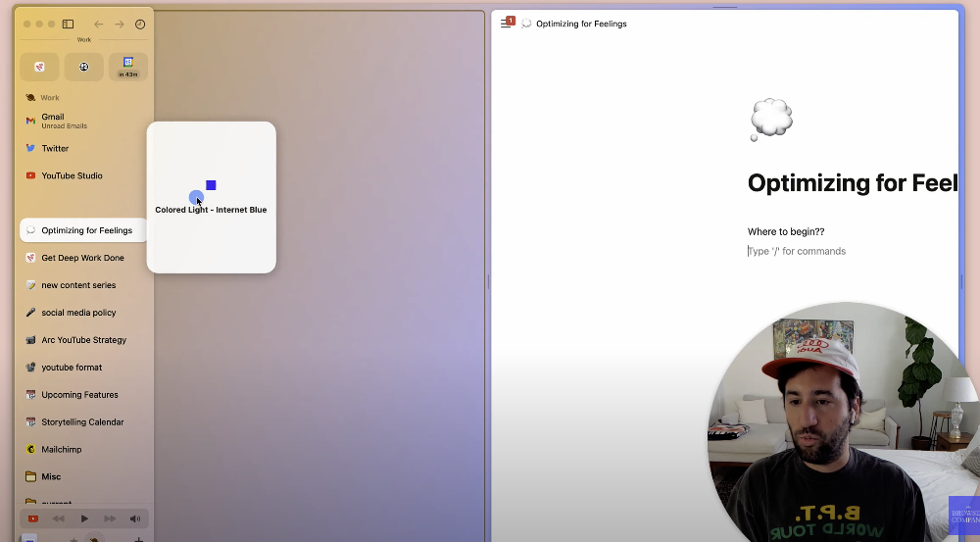980x542 pixels.
Task: Click the Twitter bird icon
Action: click(30, 148)
